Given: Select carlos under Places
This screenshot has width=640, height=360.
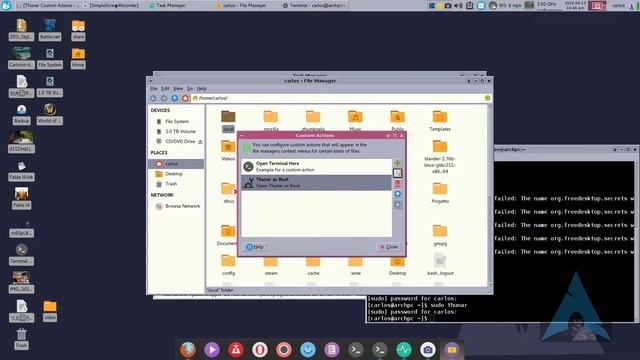Looking at the screenshot, I should [176, 164].
